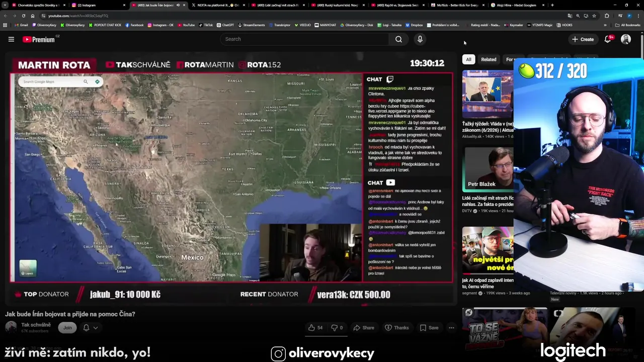Start voice search with microphone icon
This screenshot has width=644, height=362.
click(x=420, y=39)
